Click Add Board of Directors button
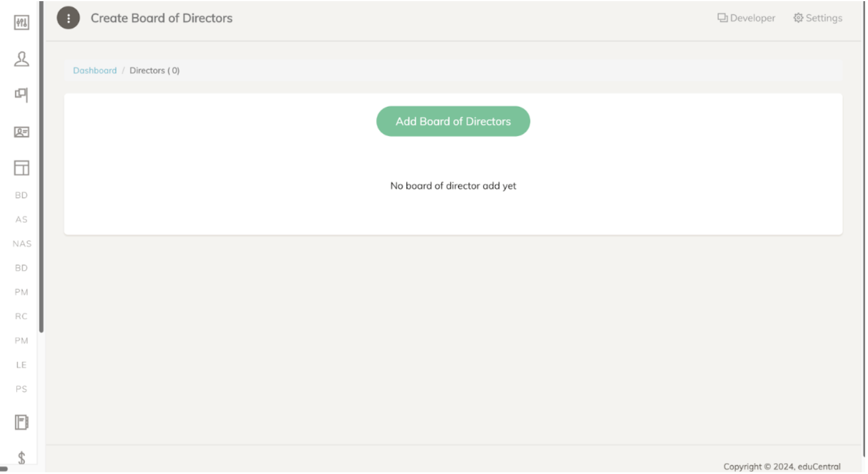Image resolution: width=868 pixels, height=474 pixels. tap(453, 121)
